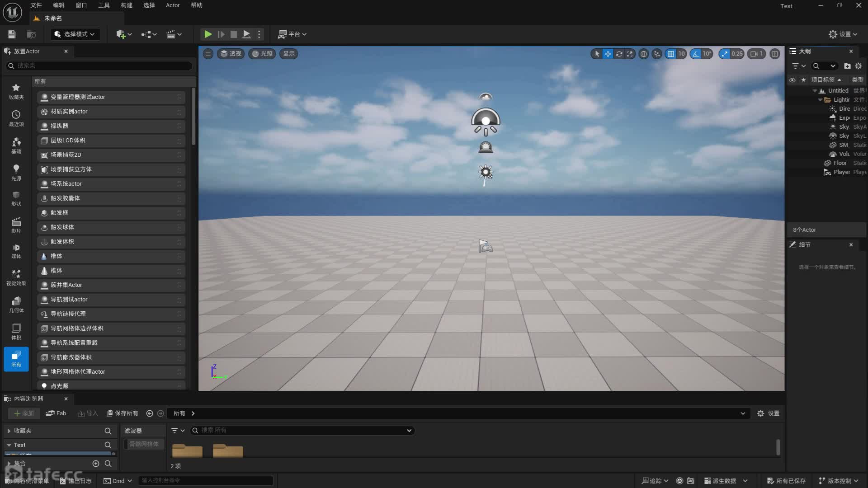Open the Actor menu
Image resolution: width=868 pixels, height=488 pixels.
point(172,5)
